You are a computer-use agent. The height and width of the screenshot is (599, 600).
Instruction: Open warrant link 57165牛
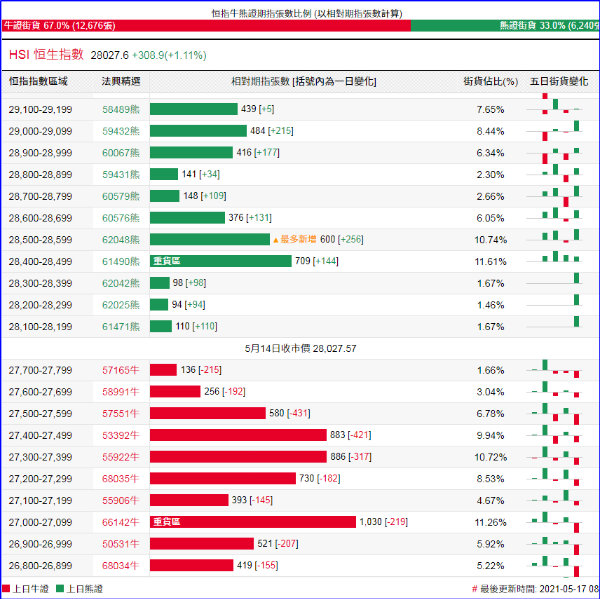coord(121,370)
